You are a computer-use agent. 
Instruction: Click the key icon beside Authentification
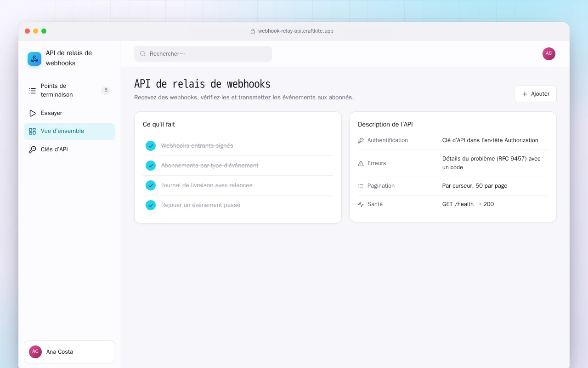click(x=361, y=140)
